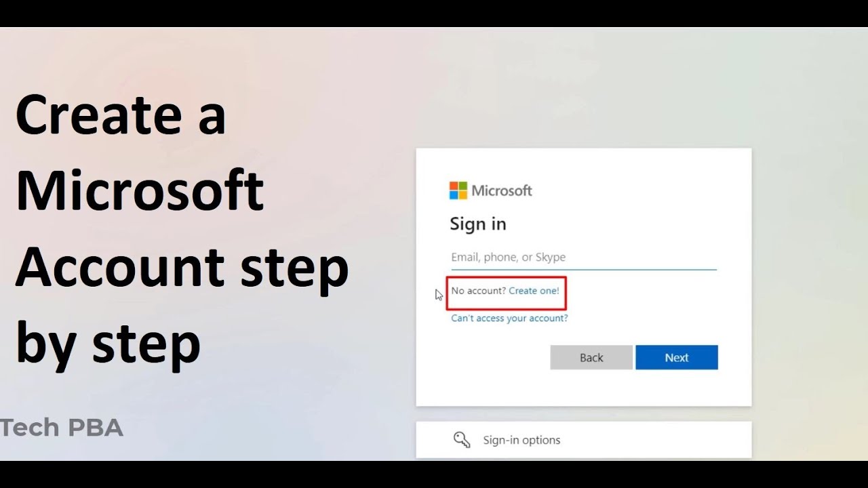This screenshot has width=868, height=488.
Task: Click the large 'Account step' title line
Action: [x=182, y=268]
